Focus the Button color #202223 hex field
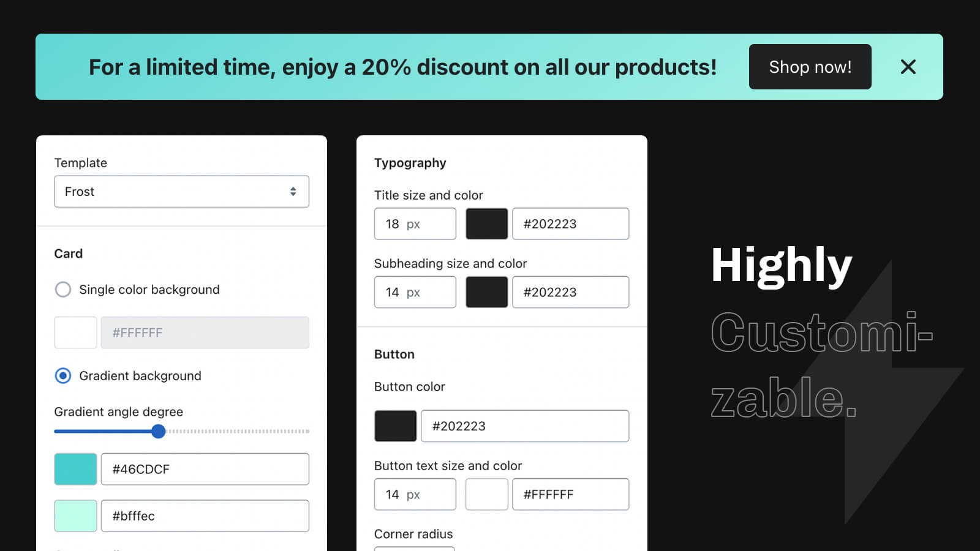The width and height of the screenshot is (980, 551). 525,426
